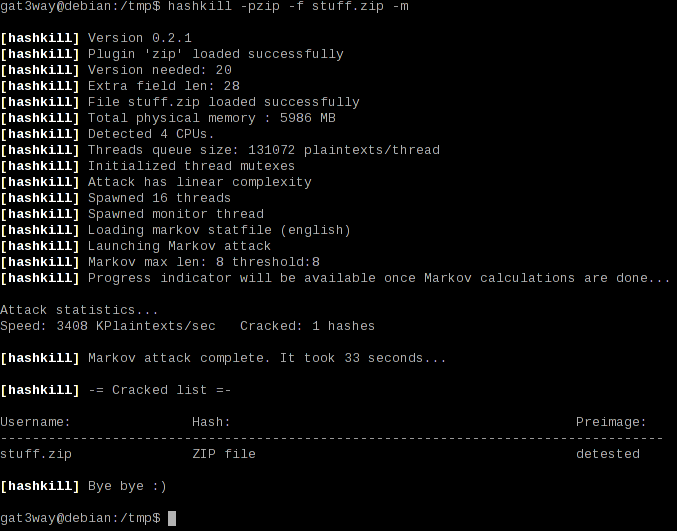
Task: Click the cracked password 'detested'
Action: point(608,454)
